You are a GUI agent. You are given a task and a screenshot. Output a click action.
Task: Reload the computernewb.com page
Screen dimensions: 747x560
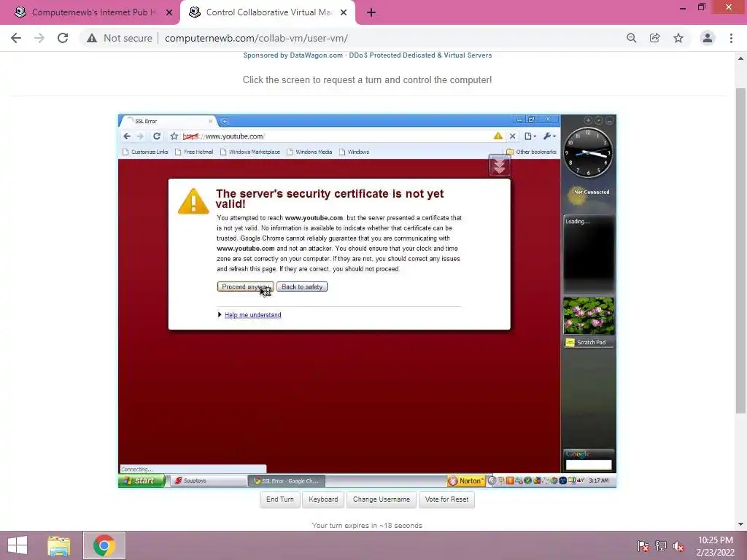point(63,38)
